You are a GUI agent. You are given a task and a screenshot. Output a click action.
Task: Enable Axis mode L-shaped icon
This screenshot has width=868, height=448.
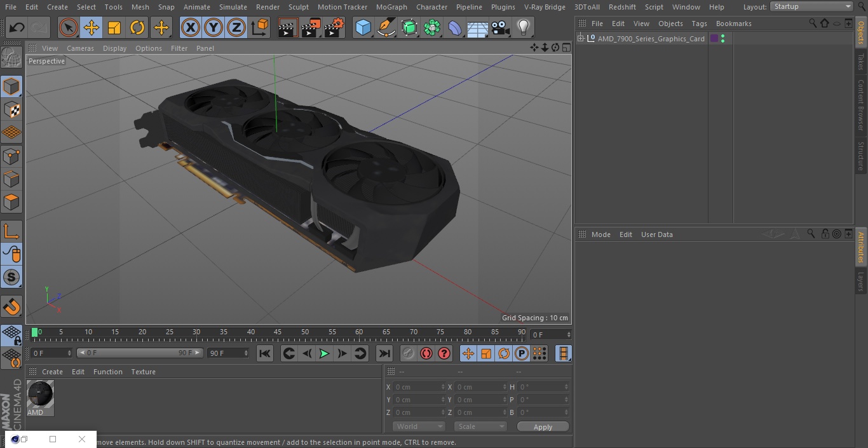point(11,231)
